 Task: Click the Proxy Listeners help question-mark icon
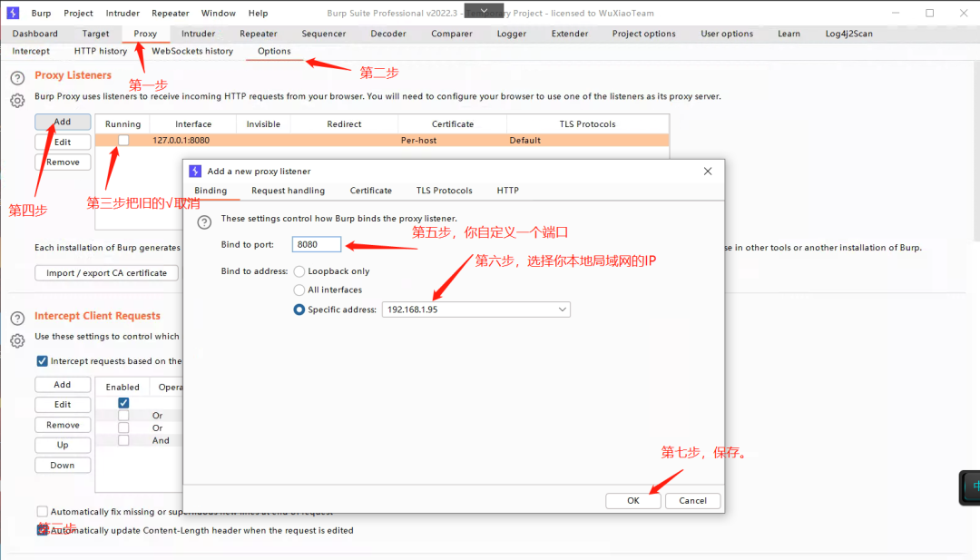pyautogui.click(x=17, y=77)
